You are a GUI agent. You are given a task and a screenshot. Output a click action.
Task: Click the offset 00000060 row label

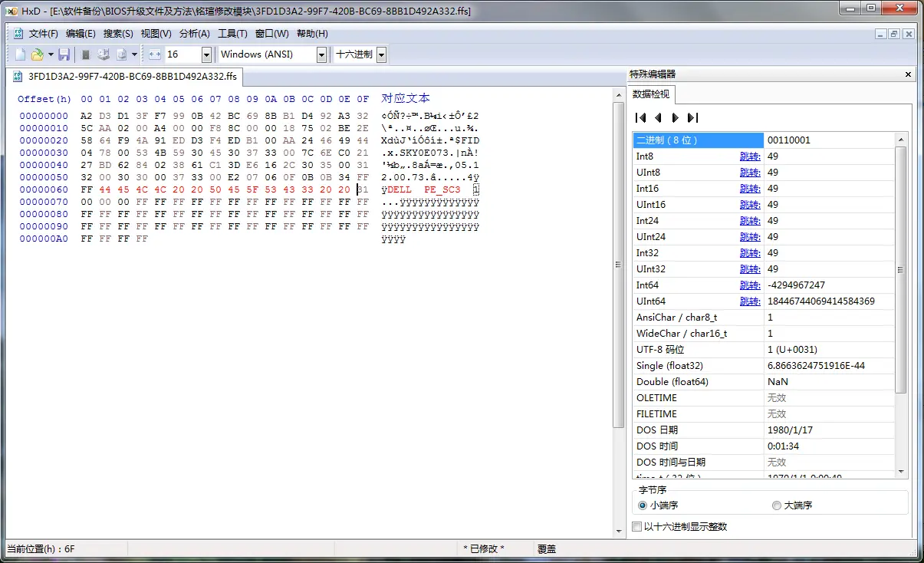[x=44, y=189]
